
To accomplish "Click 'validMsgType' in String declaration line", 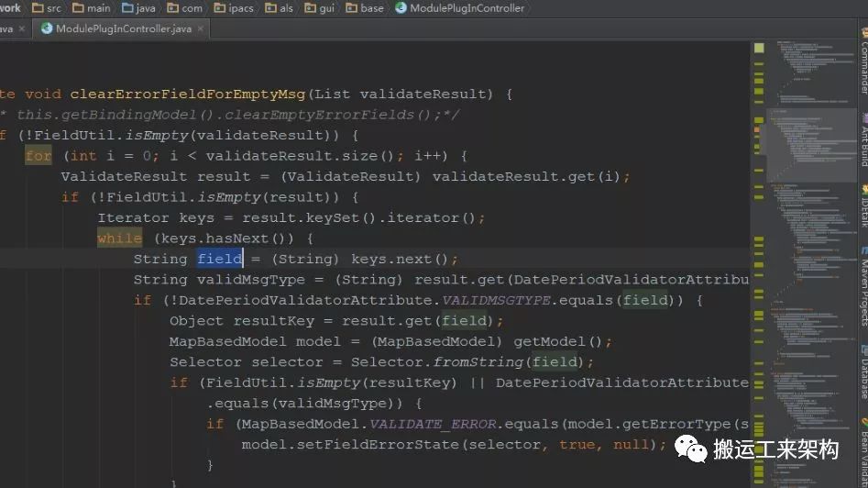I will [x=251, y=280].
